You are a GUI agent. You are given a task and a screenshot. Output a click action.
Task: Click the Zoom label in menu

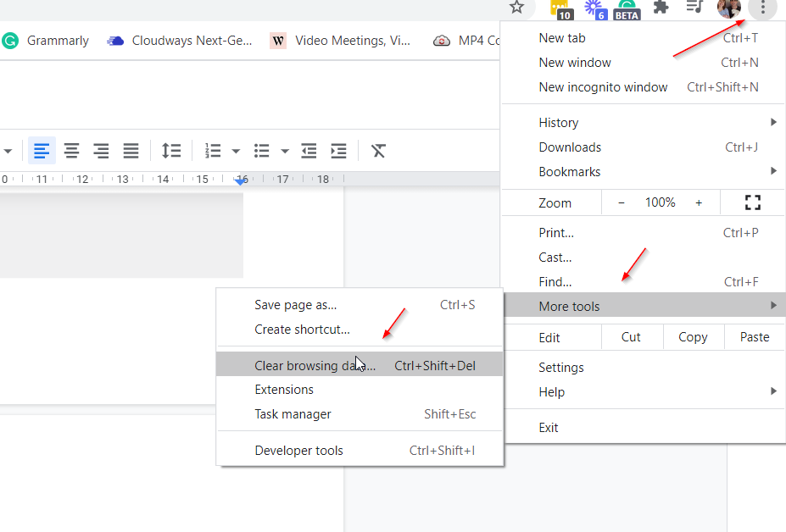click(x=555, y=202)
